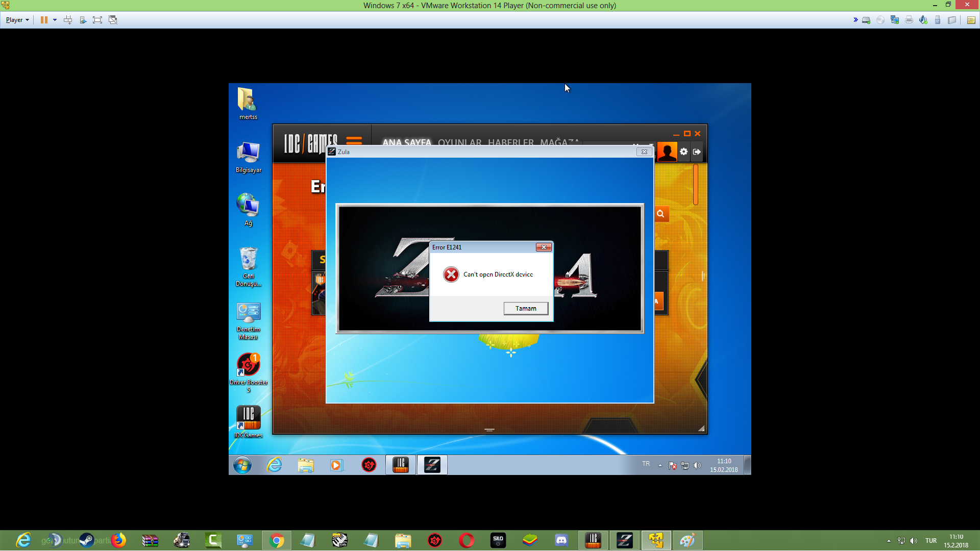The width and height of the screenshot is (980, 551).
Task: Click the TR language indicator in guest tray
Action: pyautogui.click(x=646, y=464)
